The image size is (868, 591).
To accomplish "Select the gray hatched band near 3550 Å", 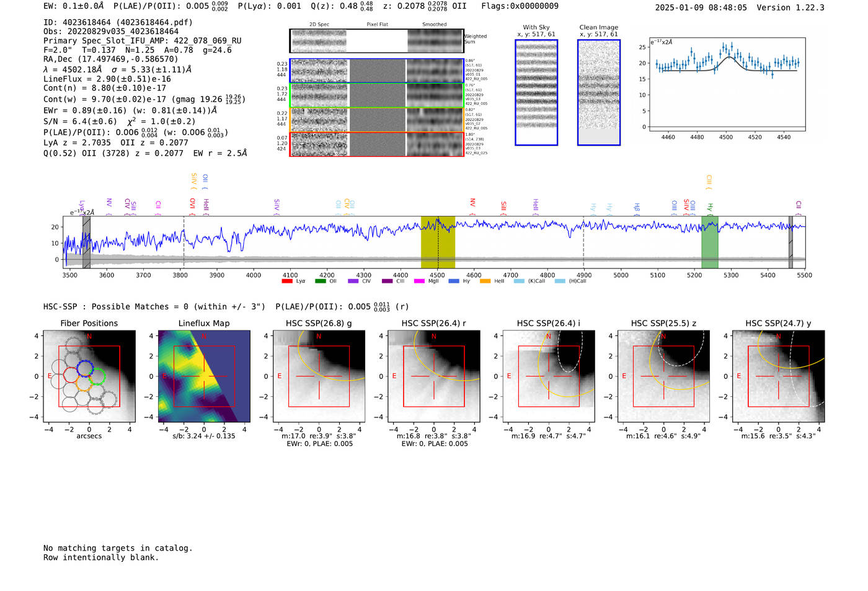I will point(87,242).
